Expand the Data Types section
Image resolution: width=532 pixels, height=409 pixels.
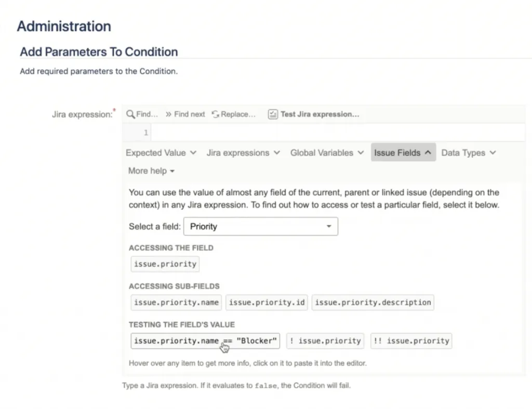click(469, 153)
